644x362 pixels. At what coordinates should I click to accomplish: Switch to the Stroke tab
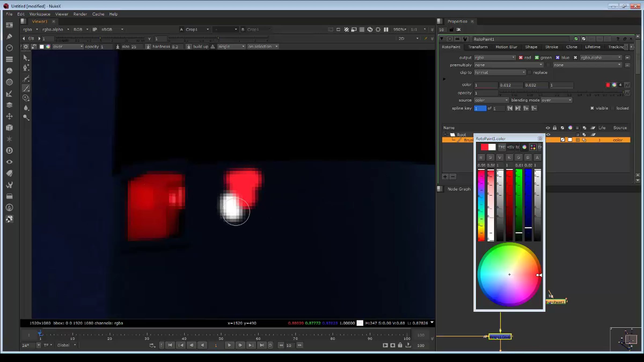[x=551, y=47]
